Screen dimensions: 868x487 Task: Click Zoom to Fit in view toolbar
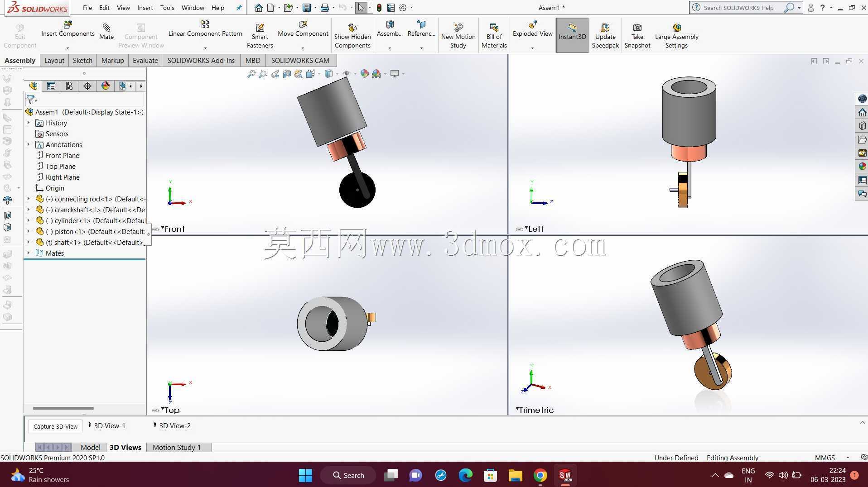click(251, 74)
